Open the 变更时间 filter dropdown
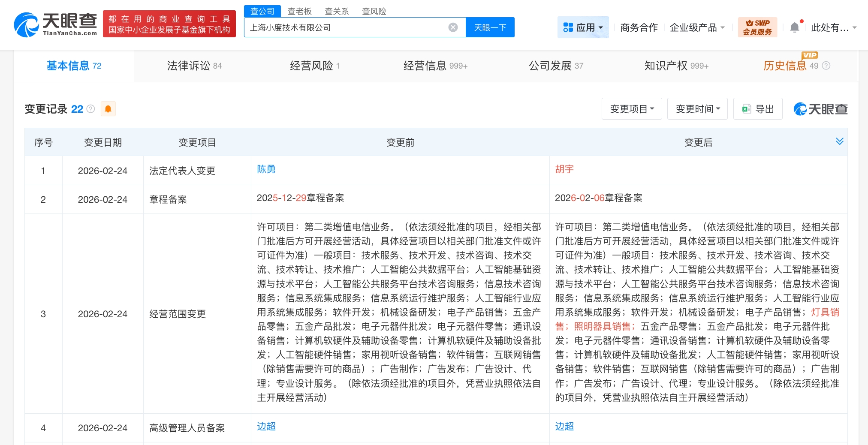This screenshot has height=445, width=868. click(x=697, y=109)
